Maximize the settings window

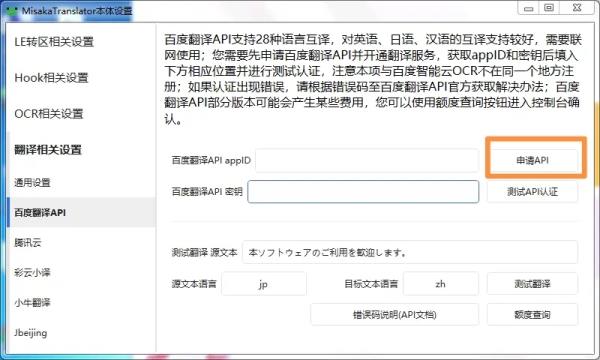click(549, 8)
